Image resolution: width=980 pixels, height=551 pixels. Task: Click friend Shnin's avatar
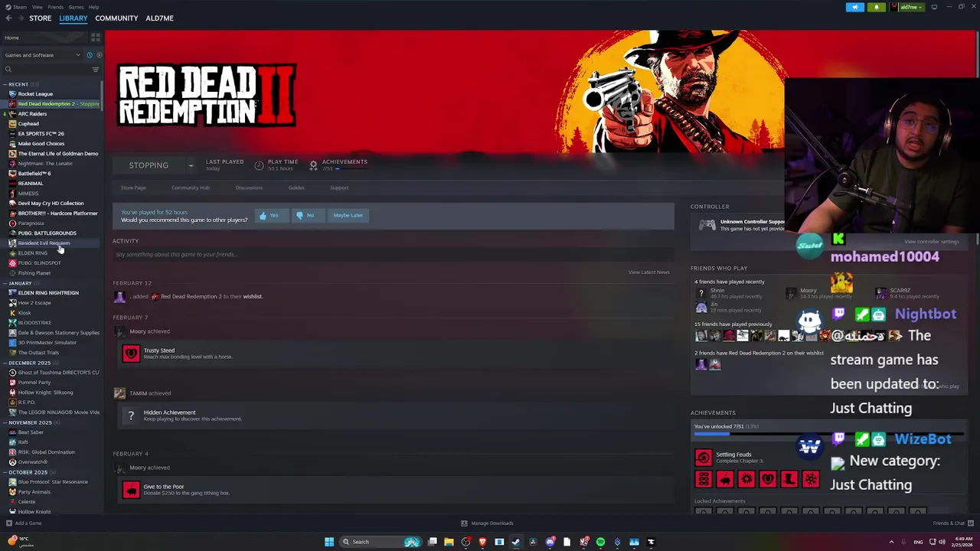pos(701,293)
